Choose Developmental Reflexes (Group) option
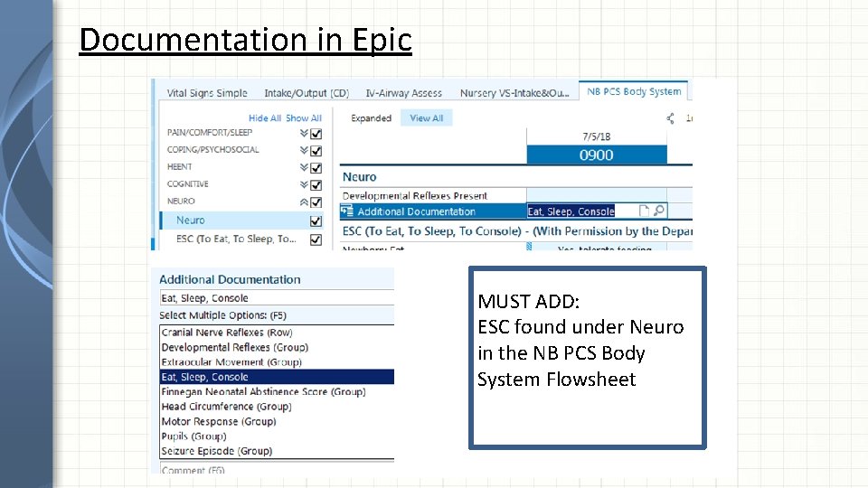The height and width of the screenshot is (488, 868). (x=277, y=347)
